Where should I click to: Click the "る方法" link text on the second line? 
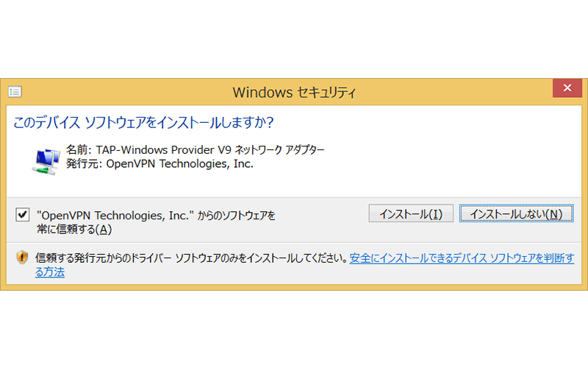click(50, 272)
